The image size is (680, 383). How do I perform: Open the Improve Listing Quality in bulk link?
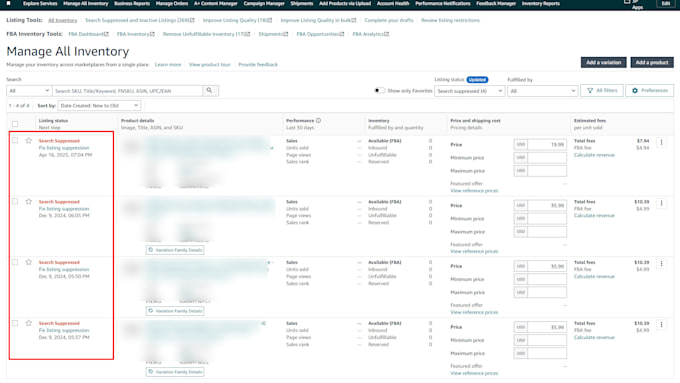tap(318, 20)
